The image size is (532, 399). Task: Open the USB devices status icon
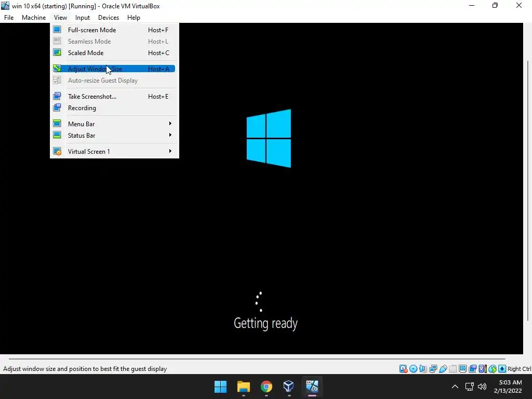(x=443, y=369)
